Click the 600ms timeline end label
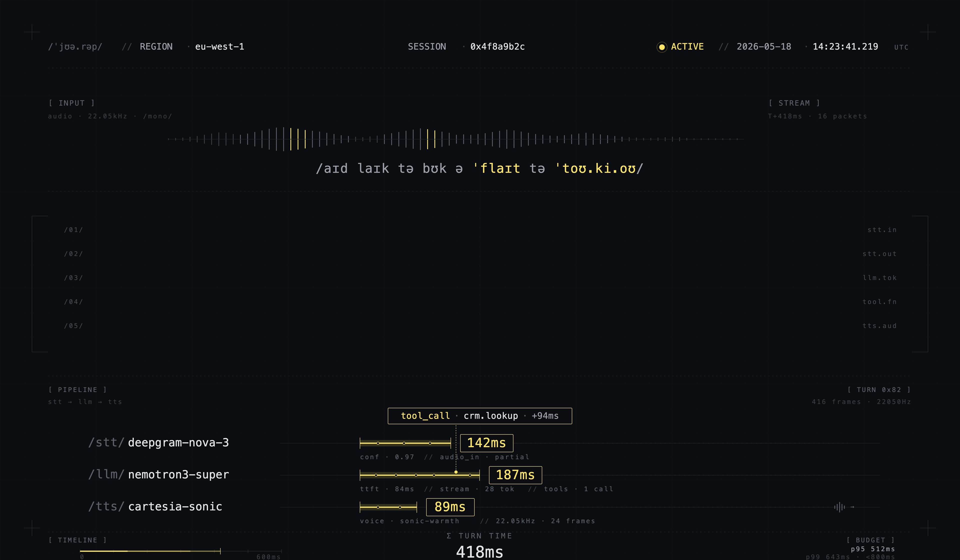This screenshot has height=560, width=960. click(268, 557)
